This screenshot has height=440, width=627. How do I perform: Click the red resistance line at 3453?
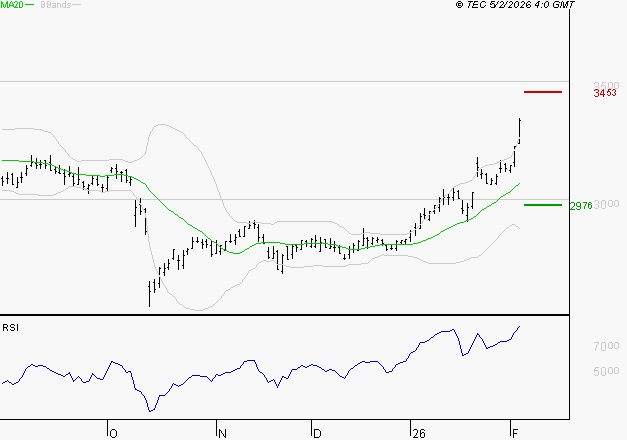pyautogui.click(x=543, y=92)
